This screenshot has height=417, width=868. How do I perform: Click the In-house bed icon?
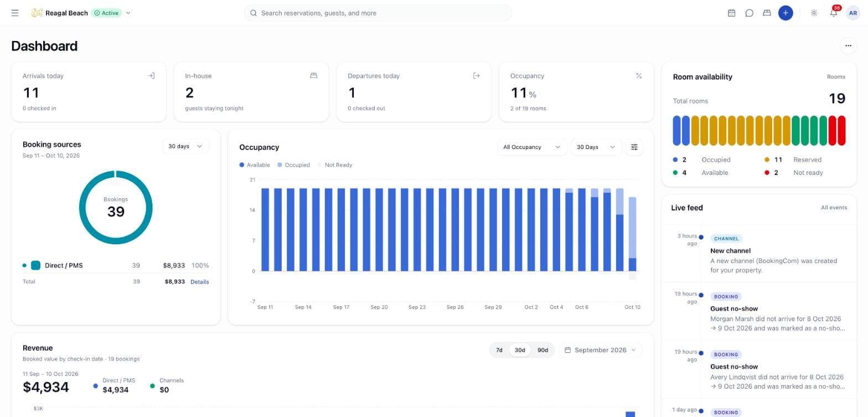pyautogui.click(x=313, y=76)
